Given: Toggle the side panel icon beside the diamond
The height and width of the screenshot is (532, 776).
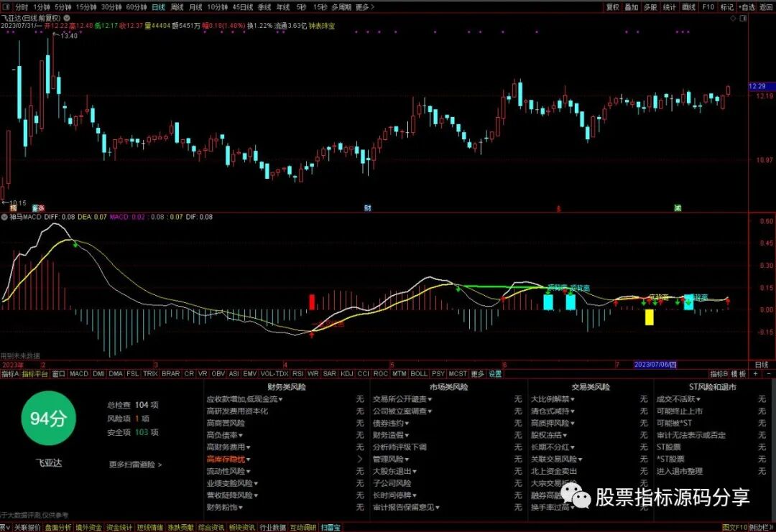Looking at the screenshot, I should [743, 18].
